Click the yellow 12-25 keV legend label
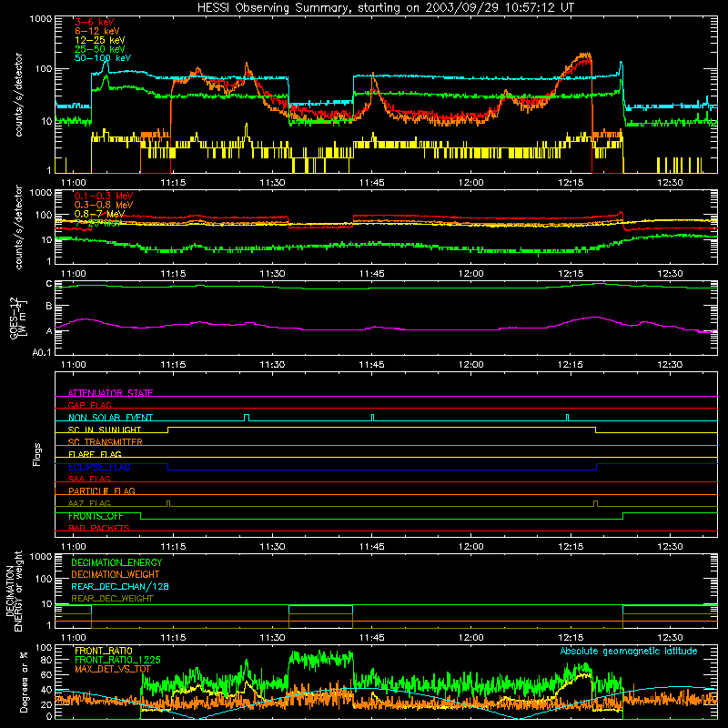 [100, 40]
